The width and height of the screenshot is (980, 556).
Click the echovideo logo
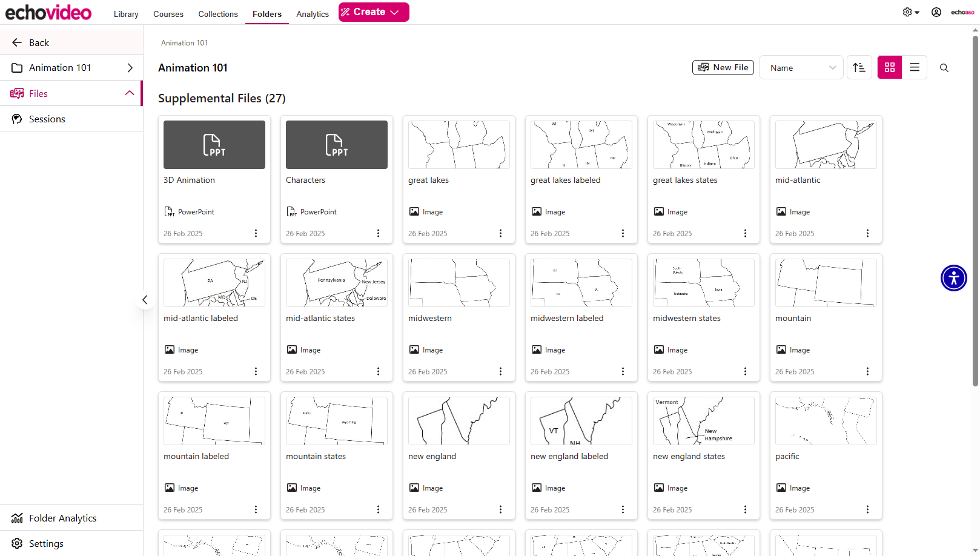[48, 12]
